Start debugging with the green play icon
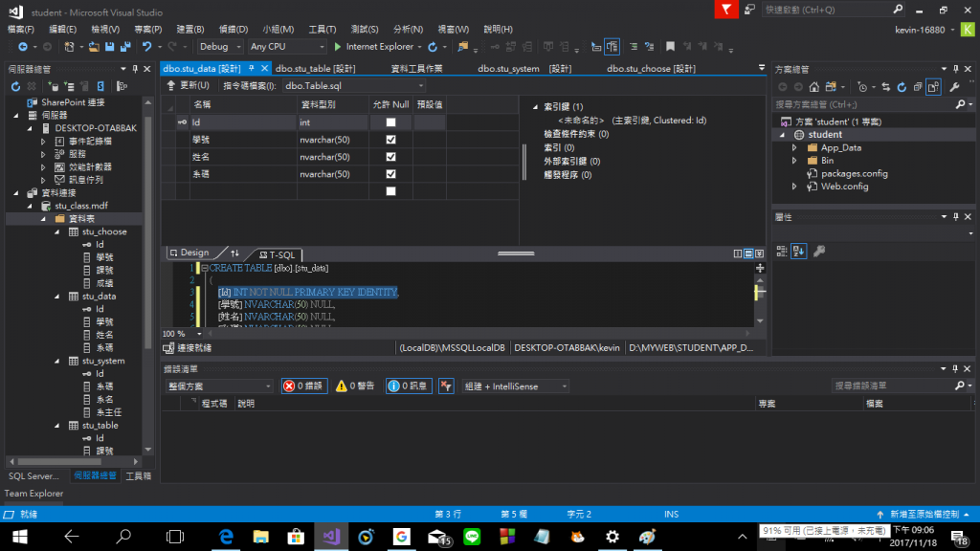 [338, 47]
